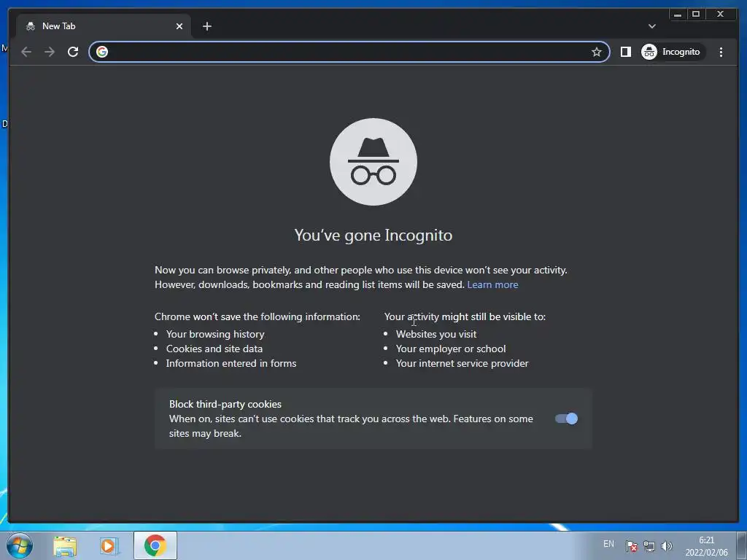747x560 pixels.
Task: Open the Action Center flag icon
Action: click(631, 546)
